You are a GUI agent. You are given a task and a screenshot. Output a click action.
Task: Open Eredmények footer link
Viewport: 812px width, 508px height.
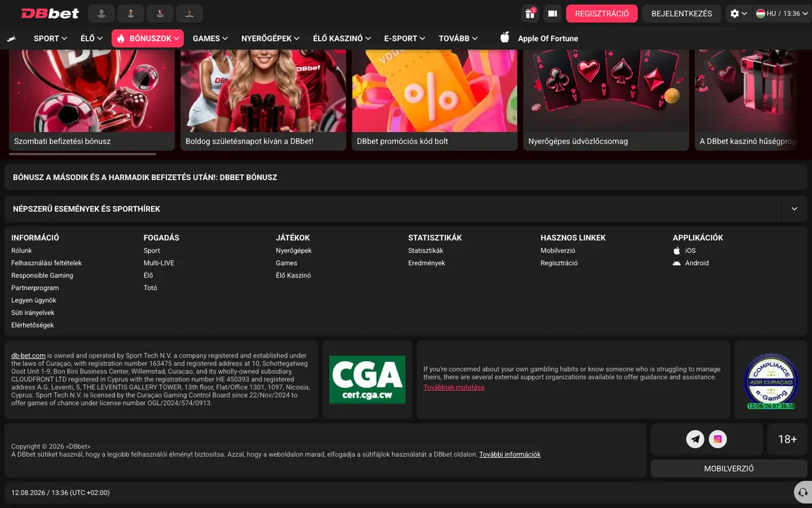pos(426,263)
